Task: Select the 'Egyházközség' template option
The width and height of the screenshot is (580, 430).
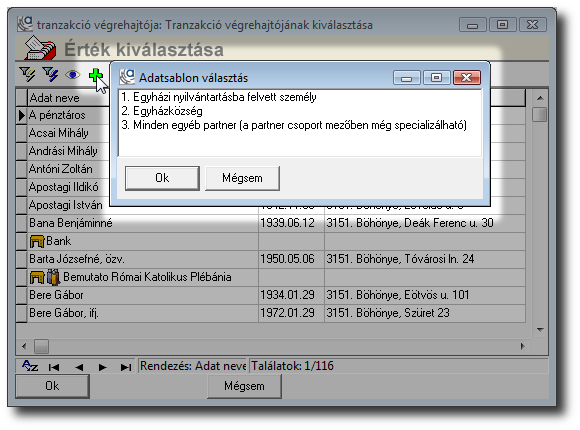Action: pyautogui.click(x=162, y=111)
